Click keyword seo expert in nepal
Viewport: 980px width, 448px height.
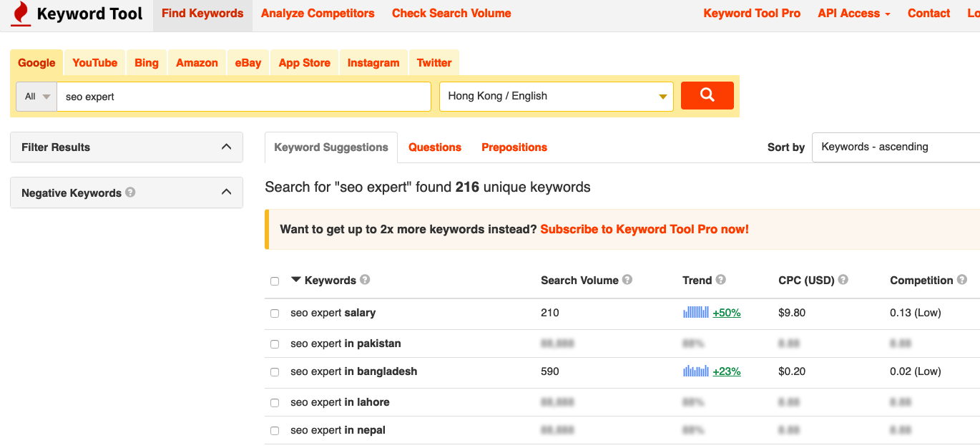[338, 430]
